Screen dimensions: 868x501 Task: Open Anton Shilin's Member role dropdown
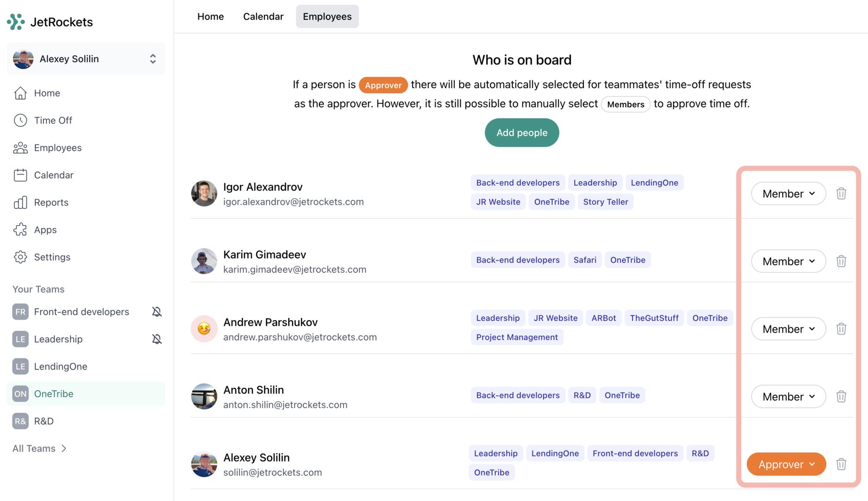[x=788, y=397]
